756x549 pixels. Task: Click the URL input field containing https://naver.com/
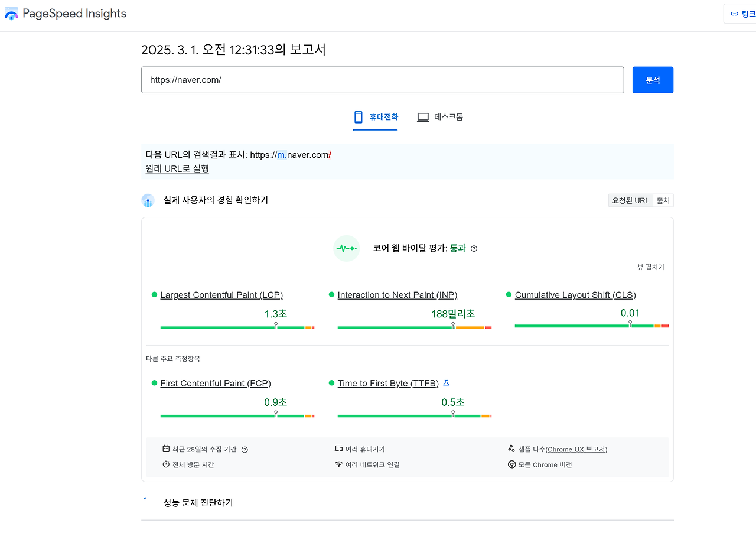pos(382,80)
